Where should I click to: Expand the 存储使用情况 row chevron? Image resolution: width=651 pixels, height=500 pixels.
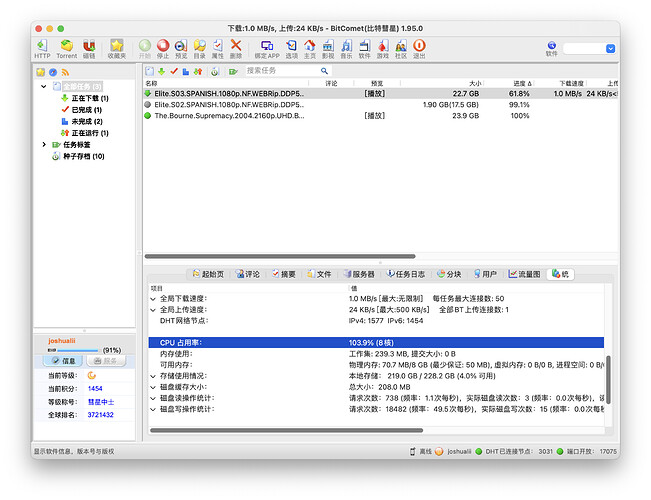[x=153, y=376]
